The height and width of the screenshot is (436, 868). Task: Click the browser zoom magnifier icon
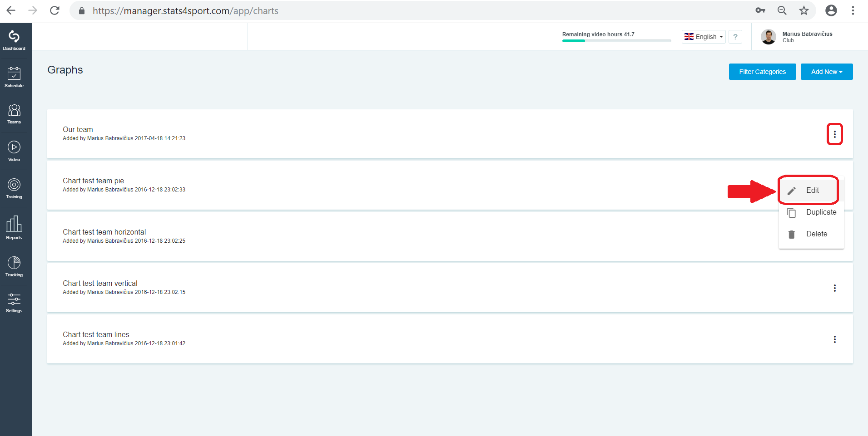pos(782,10)
